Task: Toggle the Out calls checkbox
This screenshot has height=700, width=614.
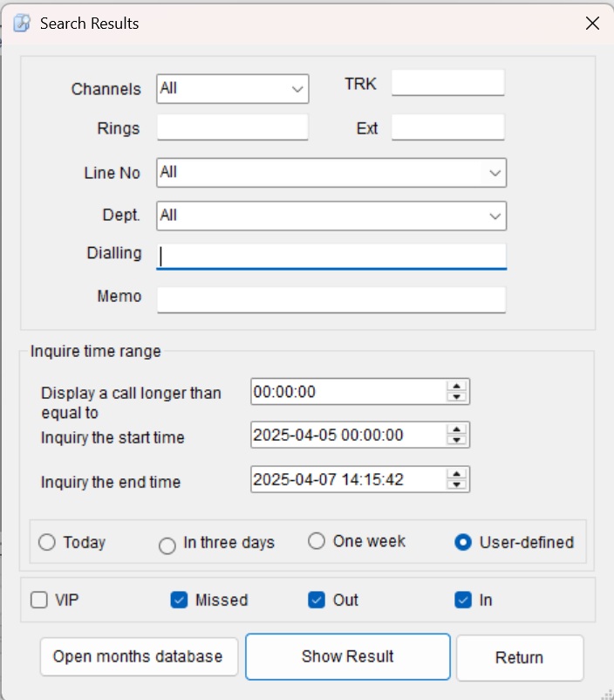Action: pyautogui.click(x=317, y=600)
